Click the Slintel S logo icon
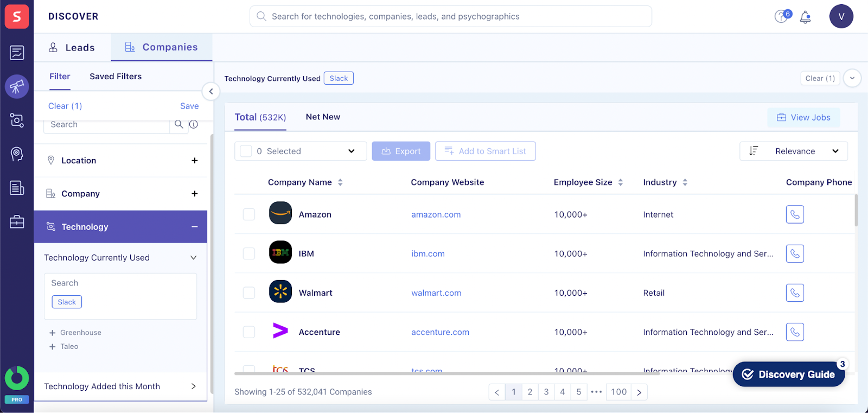 coord(17,17)
